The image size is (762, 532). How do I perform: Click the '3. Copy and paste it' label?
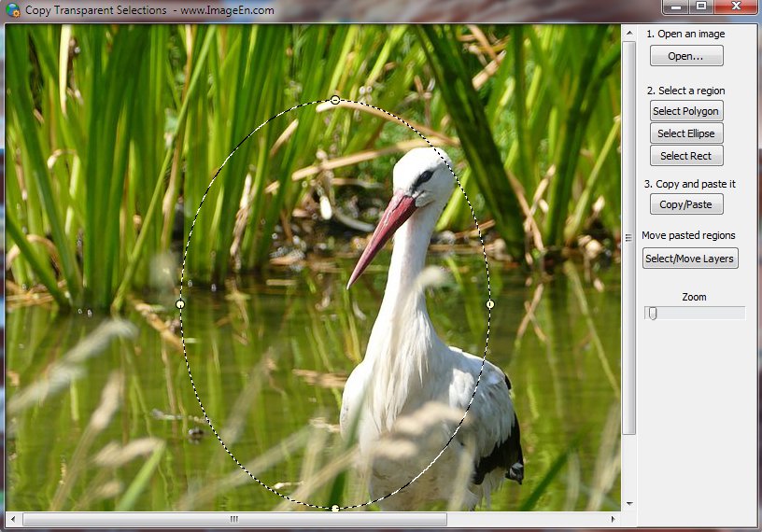click(690, 184)
